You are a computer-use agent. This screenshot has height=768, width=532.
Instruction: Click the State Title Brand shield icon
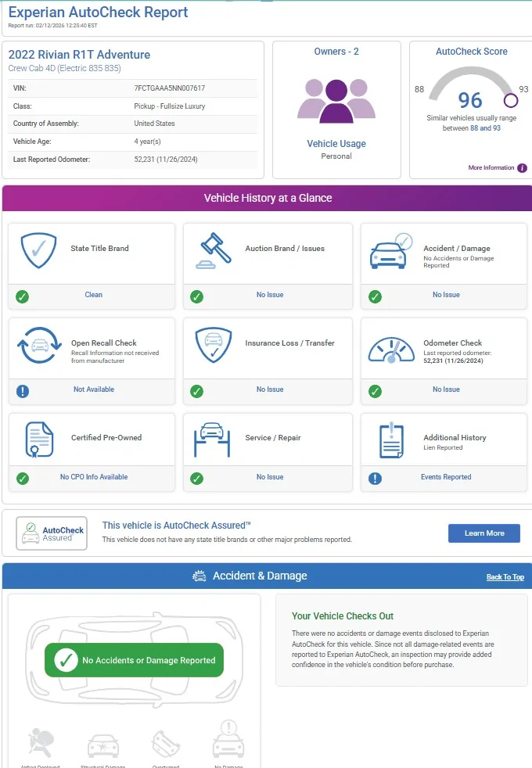coord(38,250)
